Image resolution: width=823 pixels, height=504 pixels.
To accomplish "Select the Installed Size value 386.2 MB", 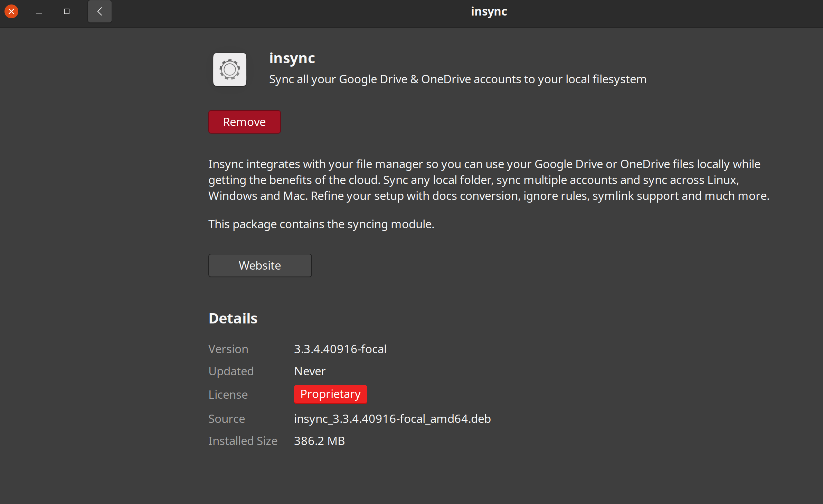I will click(319, 440).
